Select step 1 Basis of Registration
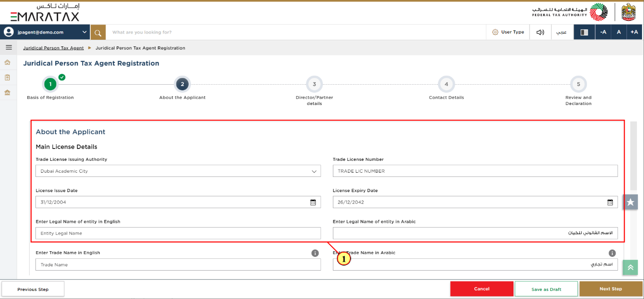Image resolution: width=644 pixels, height=299 pixels. [x=50, y=84]
